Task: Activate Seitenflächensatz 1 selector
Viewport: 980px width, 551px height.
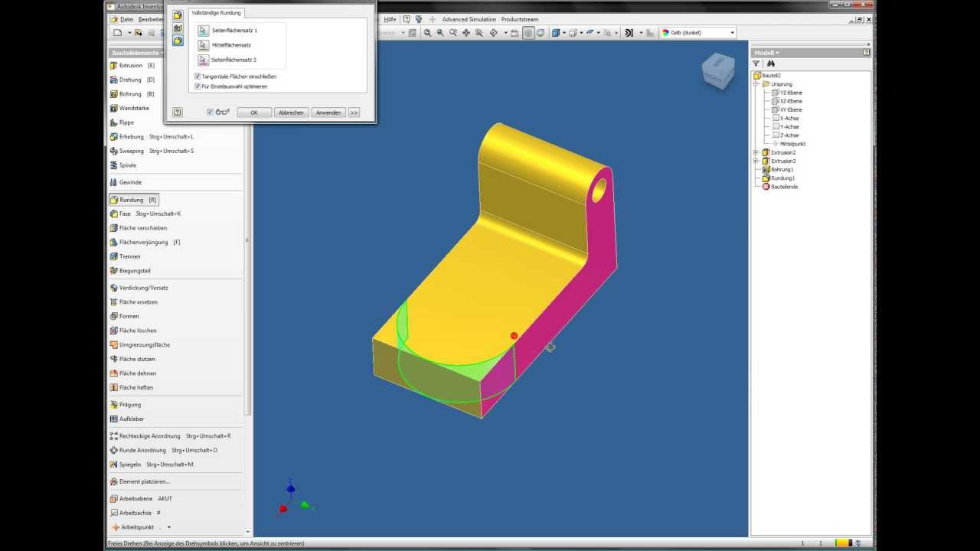Action: tap(203, 31)
